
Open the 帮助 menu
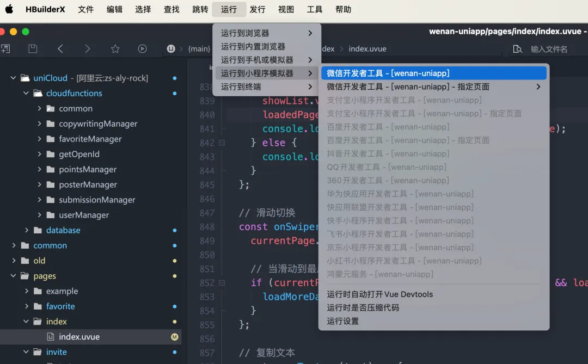pos(343,9)
